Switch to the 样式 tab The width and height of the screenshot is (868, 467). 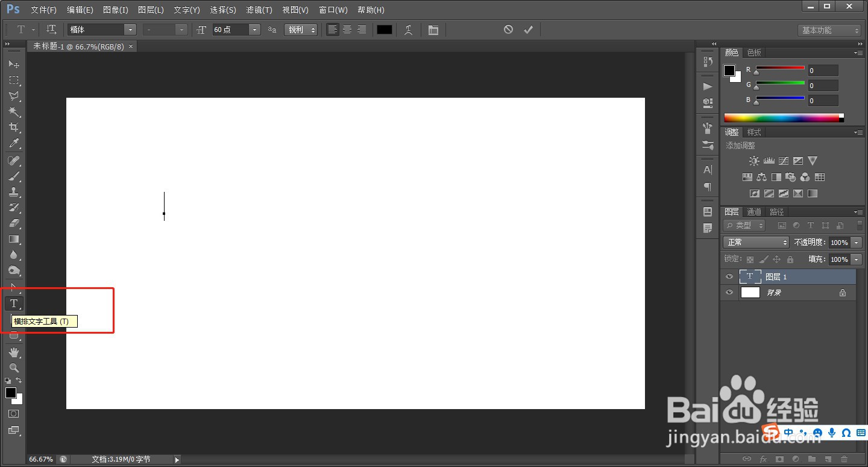(754, 132)
